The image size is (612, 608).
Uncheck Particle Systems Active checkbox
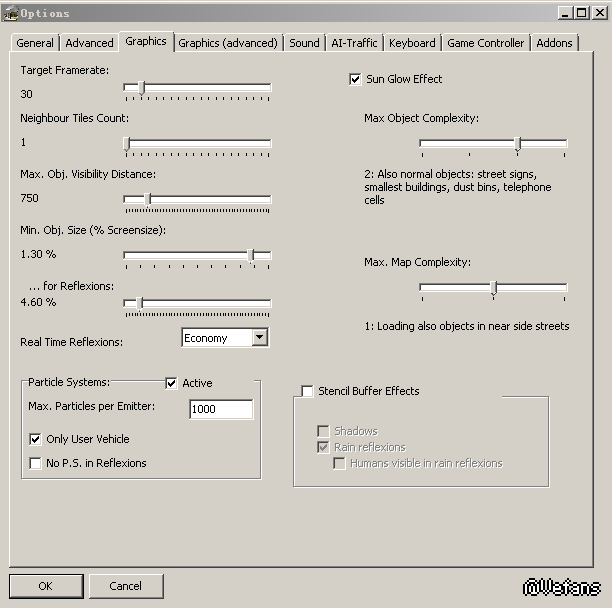[171, 383]
